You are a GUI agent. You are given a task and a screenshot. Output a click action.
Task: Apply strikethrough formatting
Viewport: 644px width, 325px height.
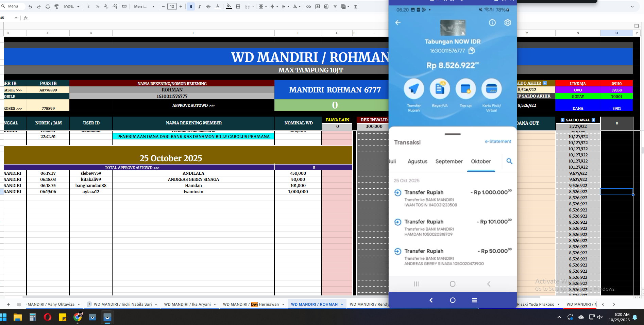point(208,6)
